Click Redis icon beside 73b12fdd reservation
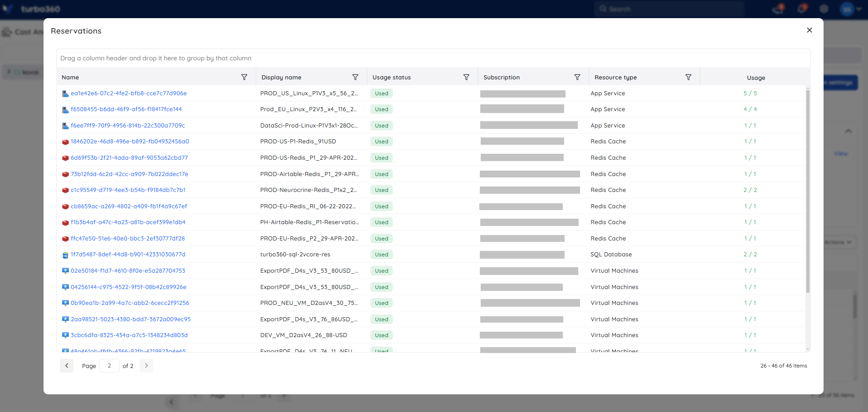This screenshot has height=412, width=868. (x=65, y=174)
